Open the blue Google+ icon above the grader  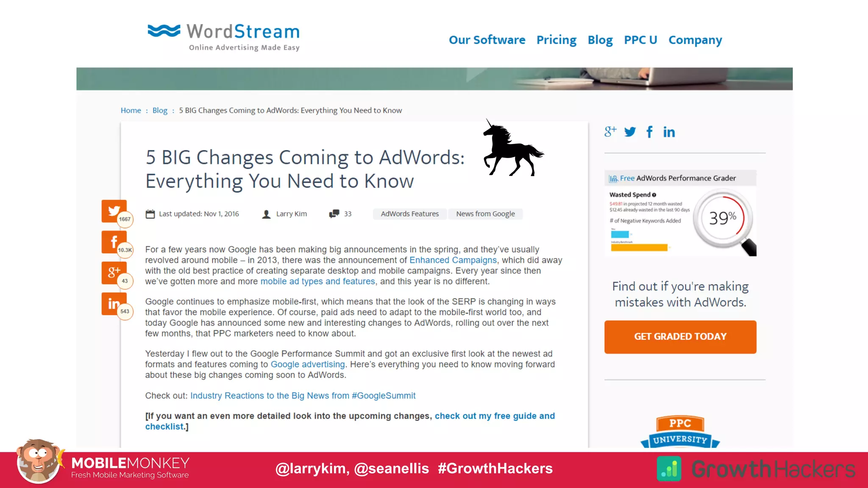610,132
